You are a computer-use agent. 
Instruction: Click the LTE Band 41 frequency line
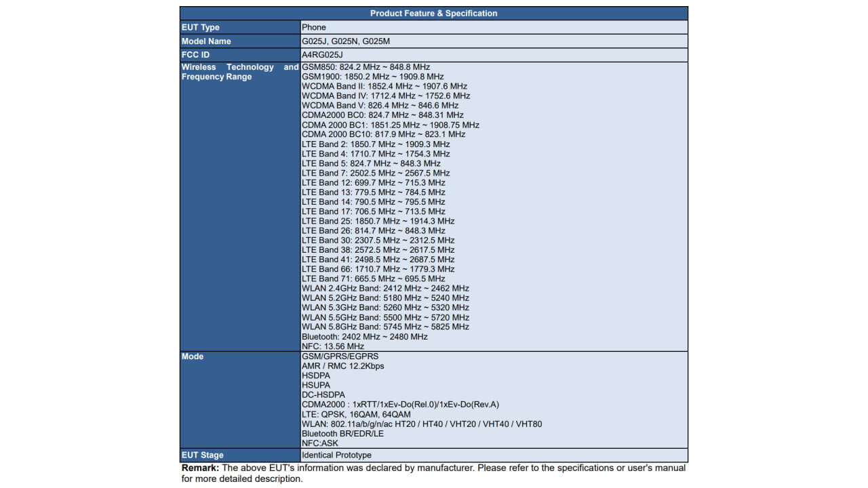point(378,260)
